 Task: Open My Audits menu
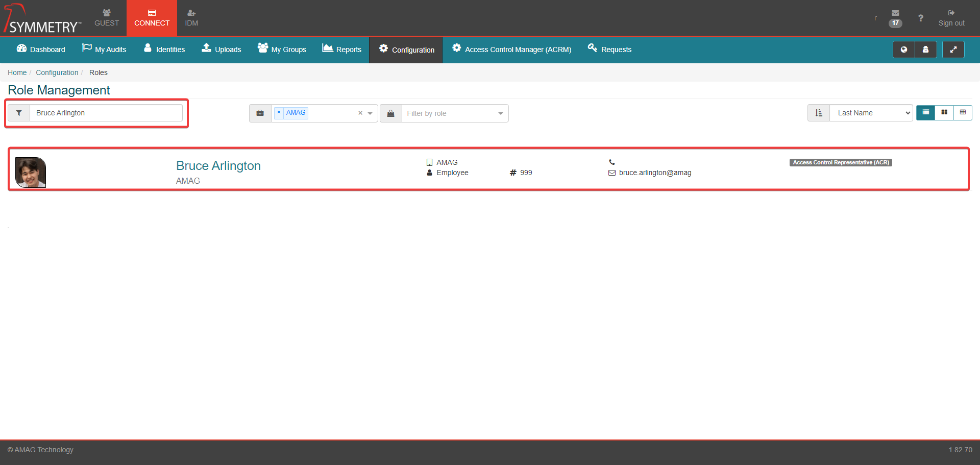point(104,50)
